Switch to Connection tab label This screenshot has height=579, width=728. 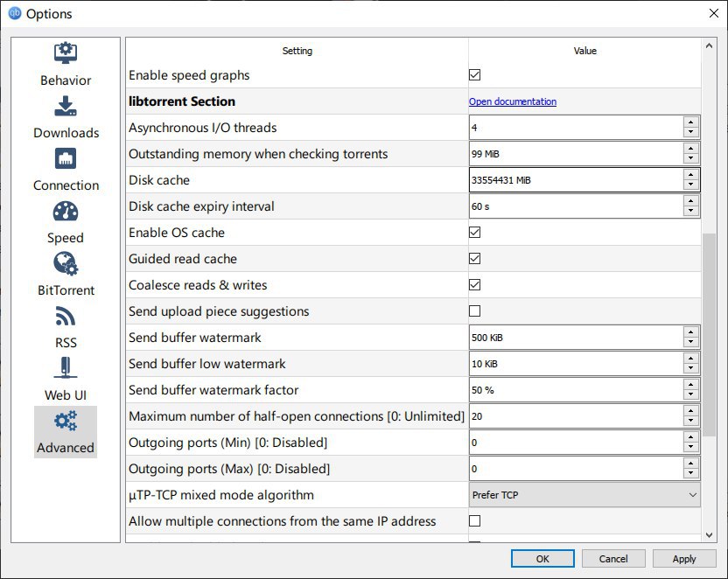(x=66, y=185)
